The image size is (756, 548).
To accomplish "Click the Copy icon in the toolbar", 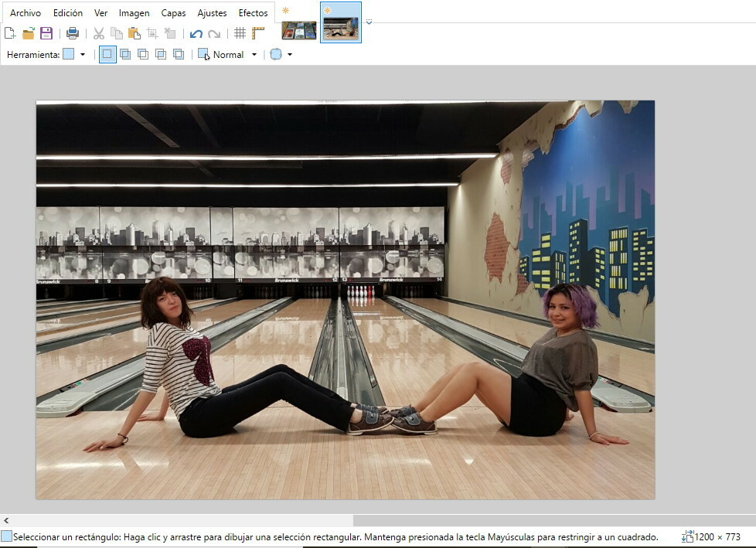I will 116,33.
